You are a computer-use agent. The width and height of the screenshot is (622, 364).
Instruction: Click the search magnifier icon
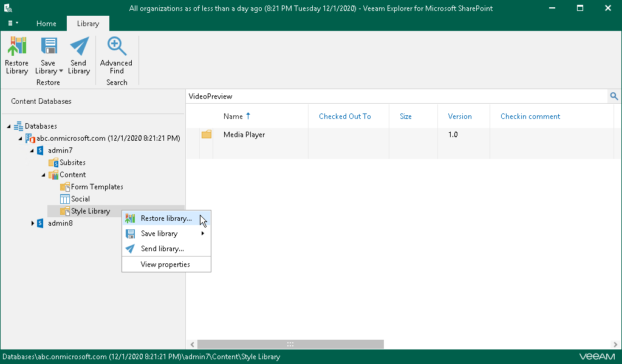613,96
